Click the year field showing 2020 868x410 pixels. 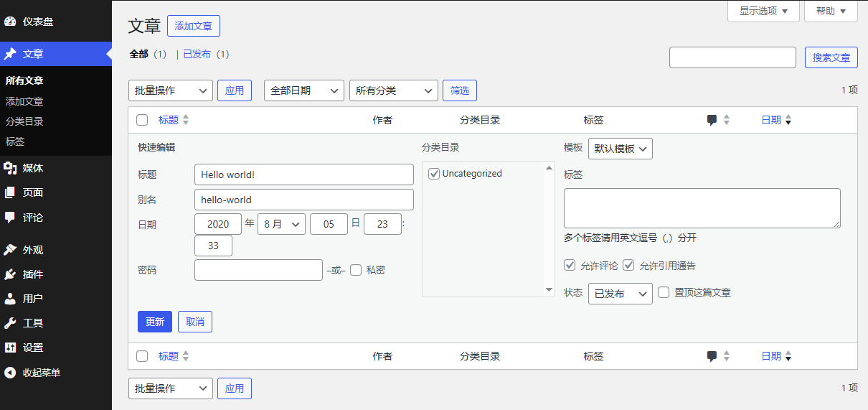click(218, 224)
